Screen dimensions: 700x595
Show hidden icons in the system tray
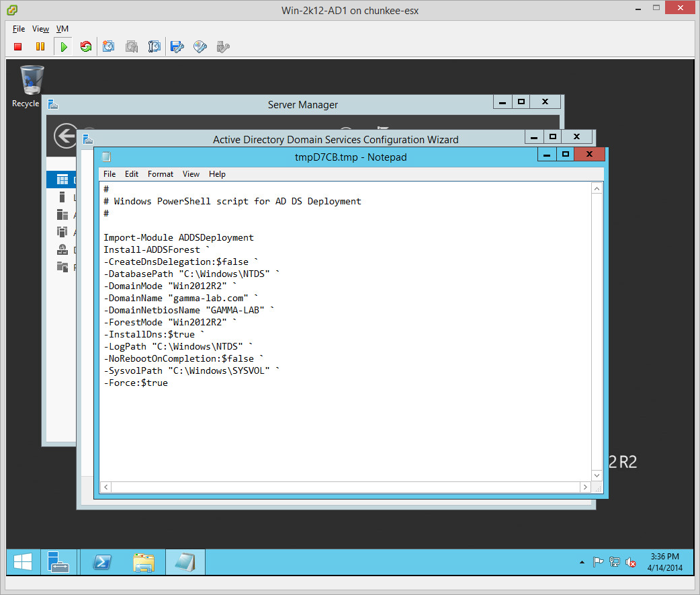click(x=582, y=562)
